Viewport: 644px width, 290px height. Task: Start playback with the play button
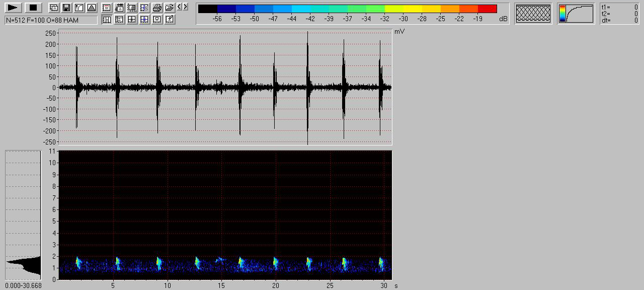[x=14, y=8]
